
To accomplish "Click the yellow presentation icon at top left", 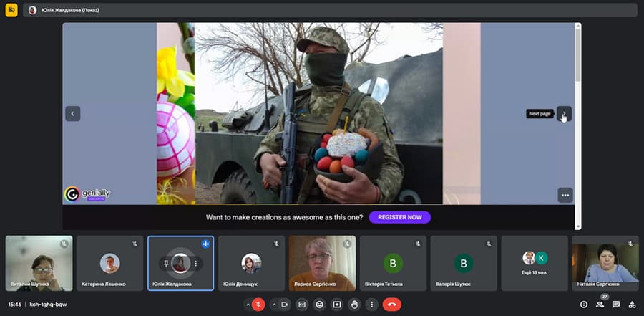I will (11, 10).
